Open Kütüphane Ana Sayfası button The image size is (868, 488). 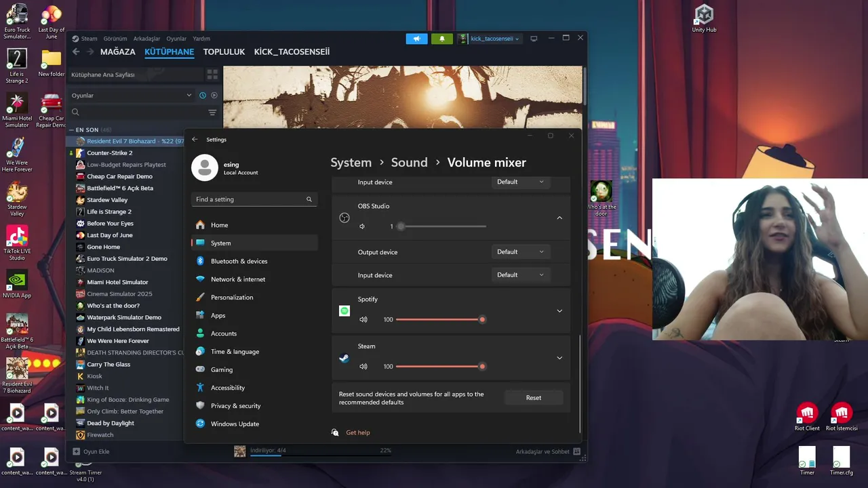coord(135,75)
